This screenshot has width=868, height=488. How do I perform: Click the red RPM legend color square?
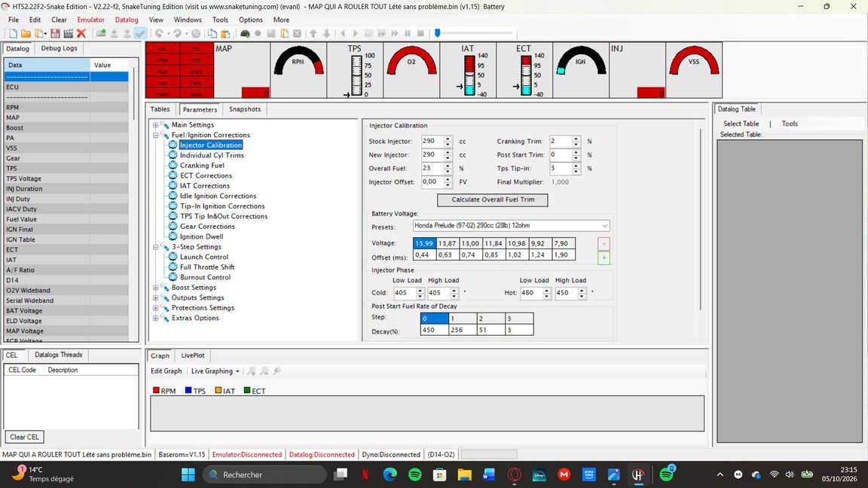(x=156, y=391)
